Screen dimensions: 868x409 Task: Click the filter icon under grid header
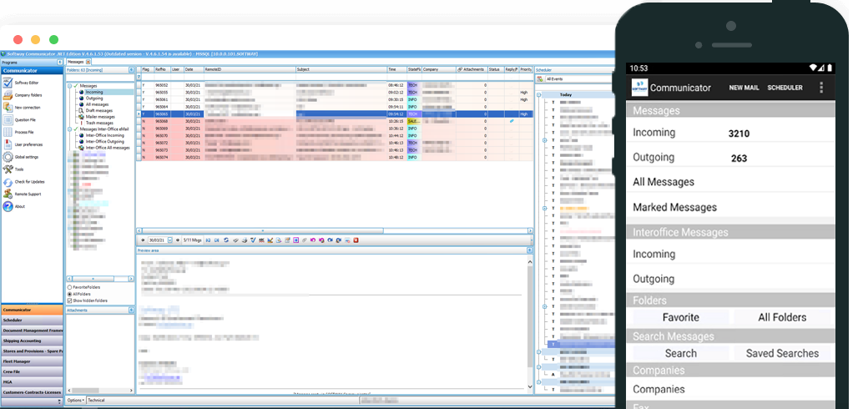(x=139, y=77)
